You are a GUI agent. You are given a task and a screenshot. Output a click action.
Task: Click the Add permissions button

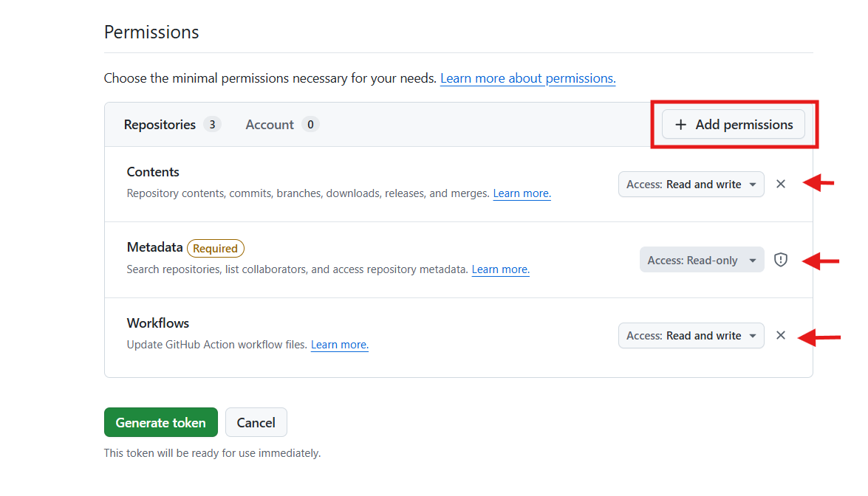point(734,125)
